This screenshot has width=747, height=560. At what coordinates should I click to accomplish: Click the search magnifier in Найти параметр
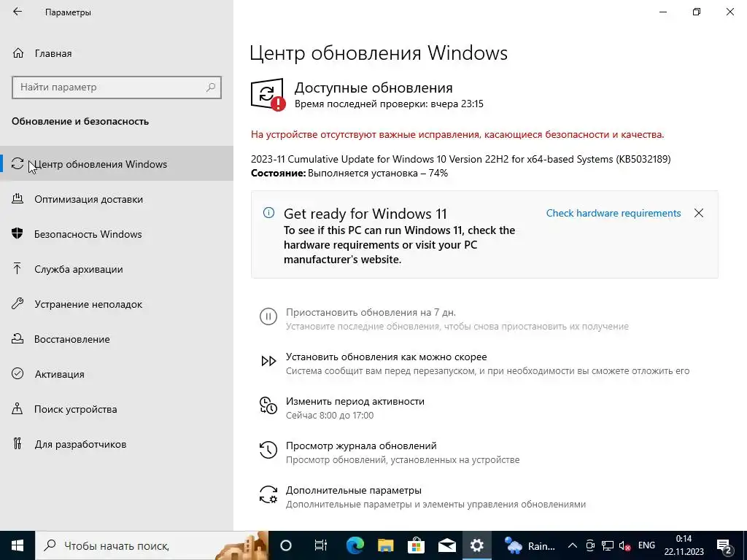click(x=211, y=87)
